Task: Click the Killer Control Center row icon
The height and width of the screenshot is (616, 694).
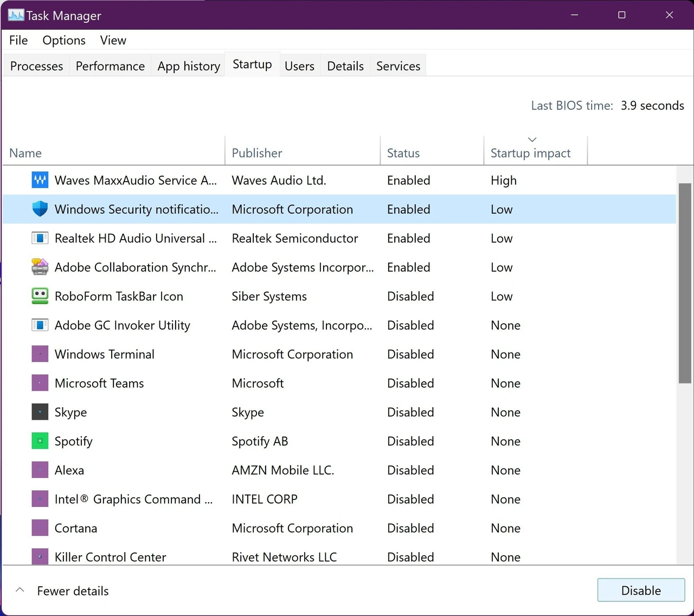Action: [40, 556]
